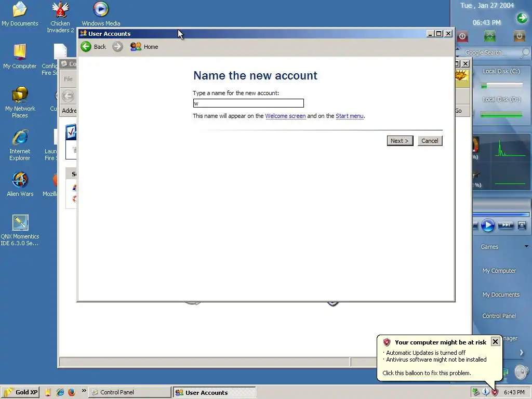
Task: Expand quick launch overflow chevron
Action: [84, 391]
